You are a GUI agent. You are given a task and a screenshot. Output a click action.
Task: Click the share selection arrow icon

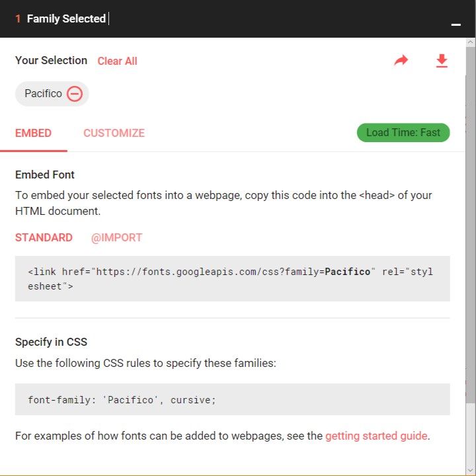coord(401,61)
